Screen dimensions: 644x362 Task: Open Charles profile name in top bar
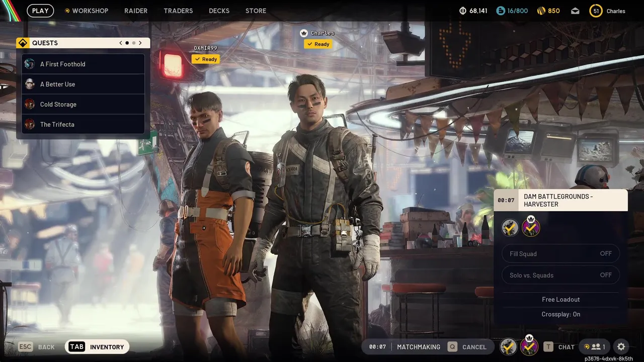616,11
